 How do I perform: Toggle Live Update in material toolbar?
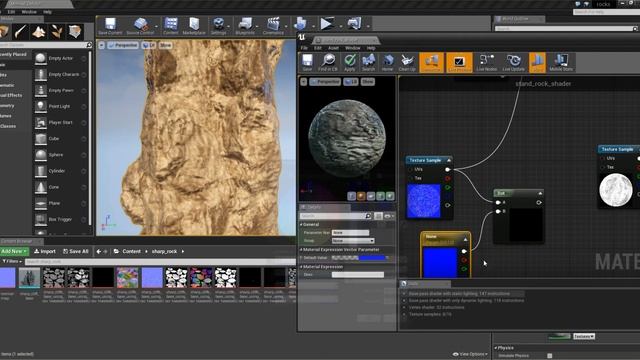[x=513, y=62]
